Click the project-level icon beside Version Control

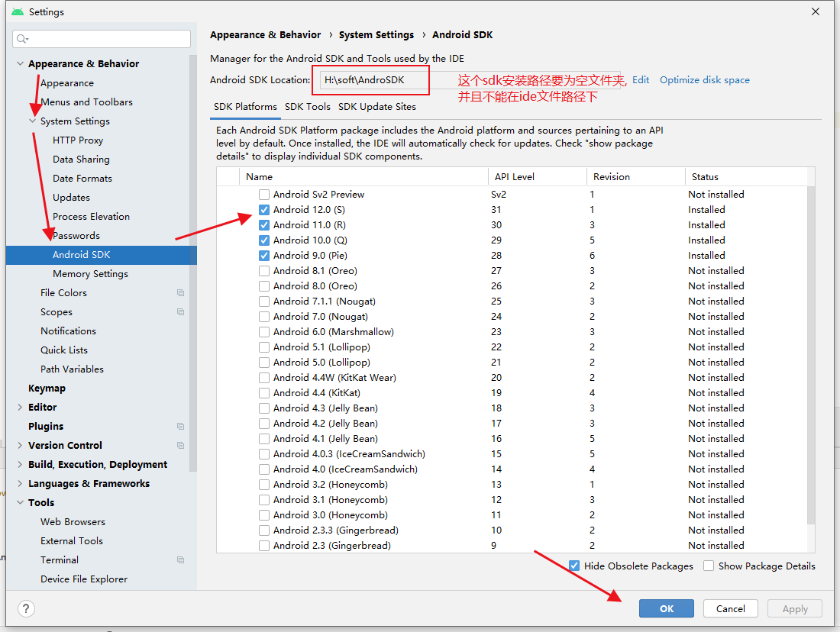180,446
